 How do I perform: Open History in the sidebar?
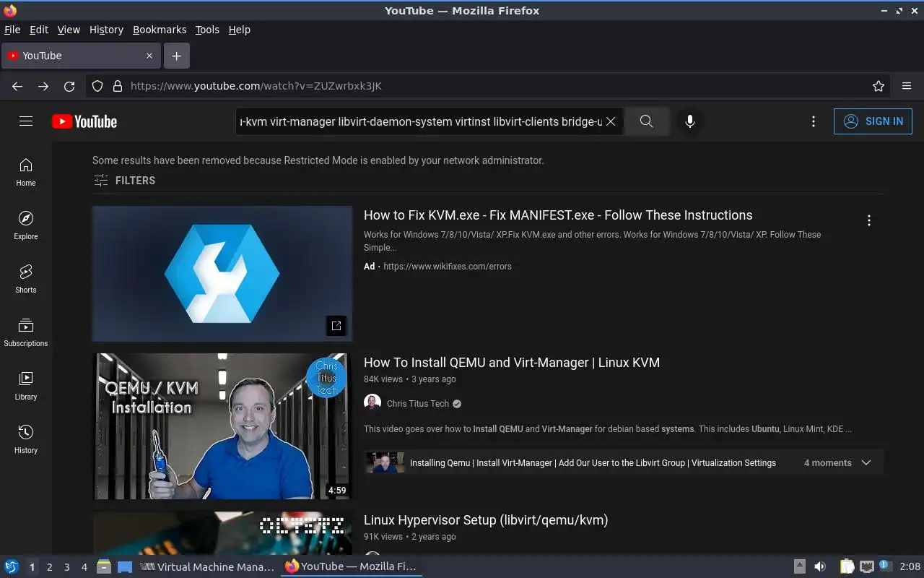tap(26, 439)
